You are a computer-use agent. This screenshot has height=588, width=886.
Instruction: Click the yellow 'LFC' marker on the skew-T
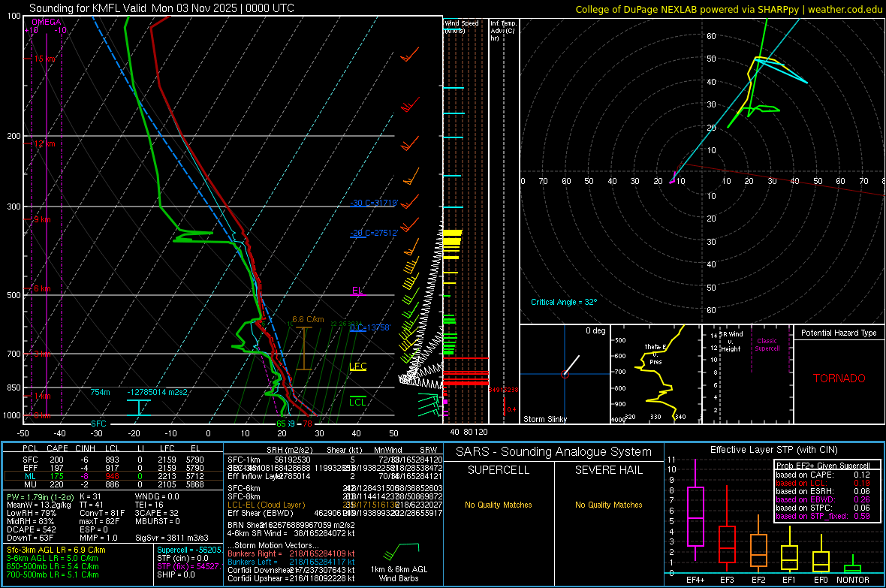358,366
